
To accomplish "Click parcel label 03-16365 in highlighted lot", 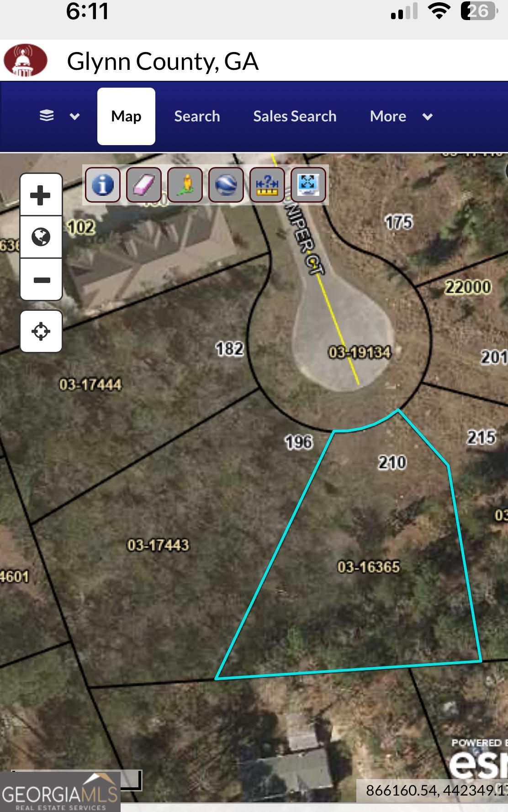I will point(369,567).
